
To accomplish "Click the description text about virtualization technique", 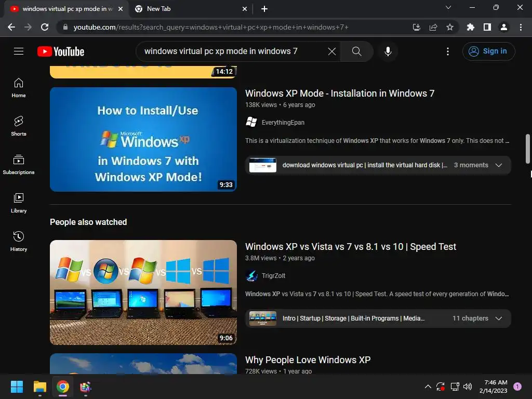I will [377, 141].
